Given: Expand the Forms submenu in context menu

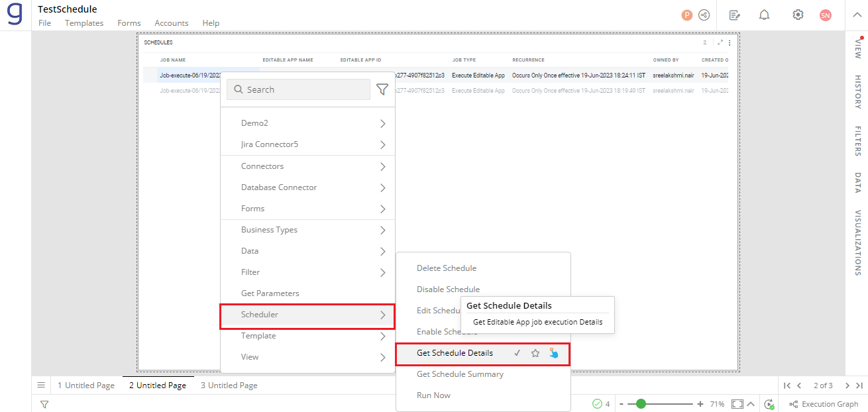Looking at the screenshot, I should [x=307, y=209].
